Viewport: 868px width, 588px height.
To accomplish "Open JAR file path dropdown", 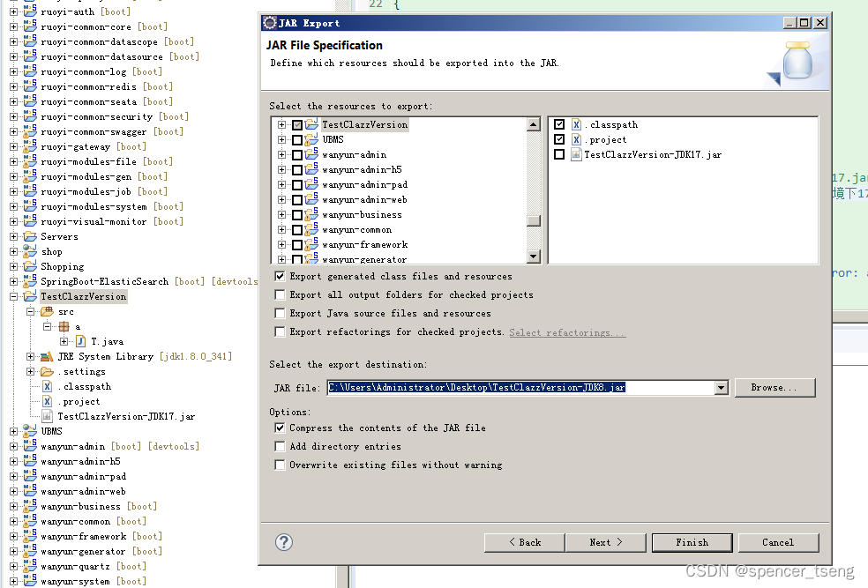I will (x=721, y=388).
